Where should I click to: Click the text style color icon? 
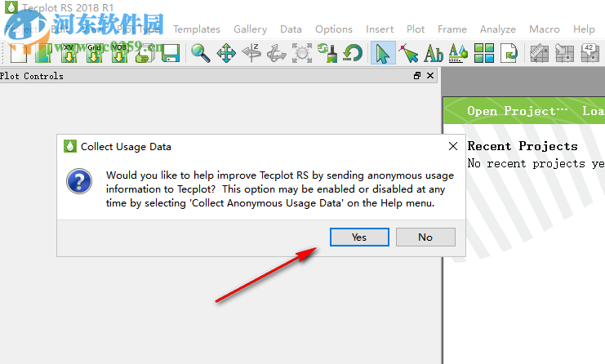pos(458,53)
